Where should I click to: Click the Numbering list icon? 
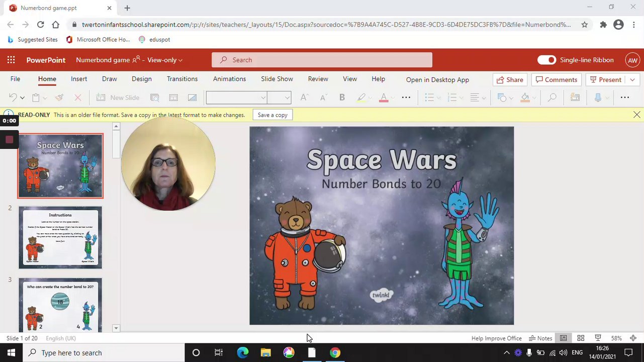[452, 98]
